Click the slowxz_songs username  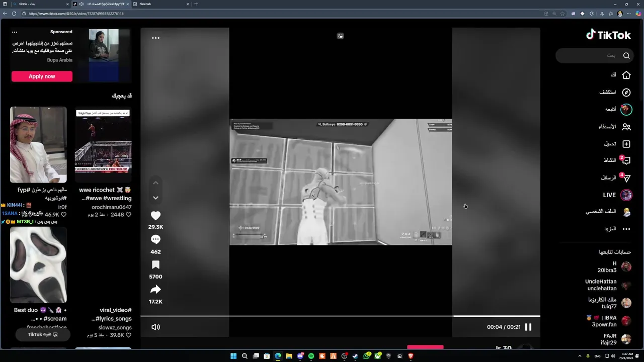pos(115,327)
